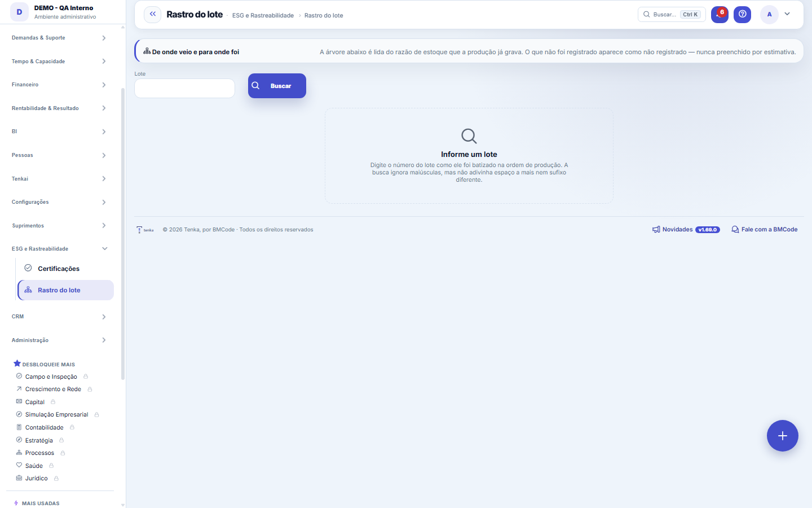The height and width of the screenshot is (508, 812).
Task: Open Certificações in the sidebar
Action: pyautogui.click(x=65, y=268)
